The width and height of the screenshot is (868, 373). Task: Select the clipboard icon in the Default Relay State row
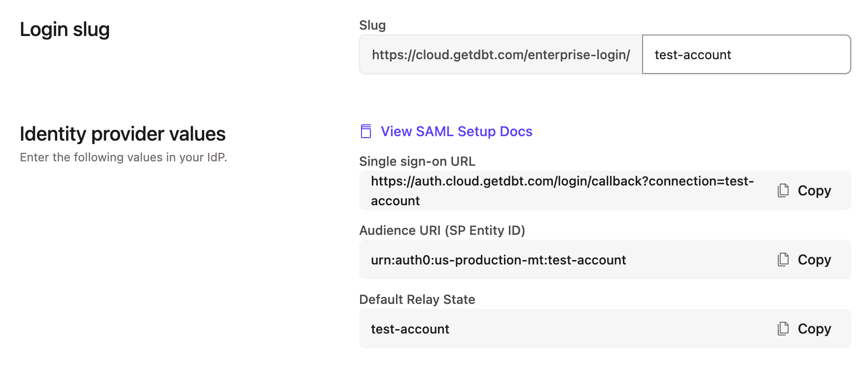(783, 329)
